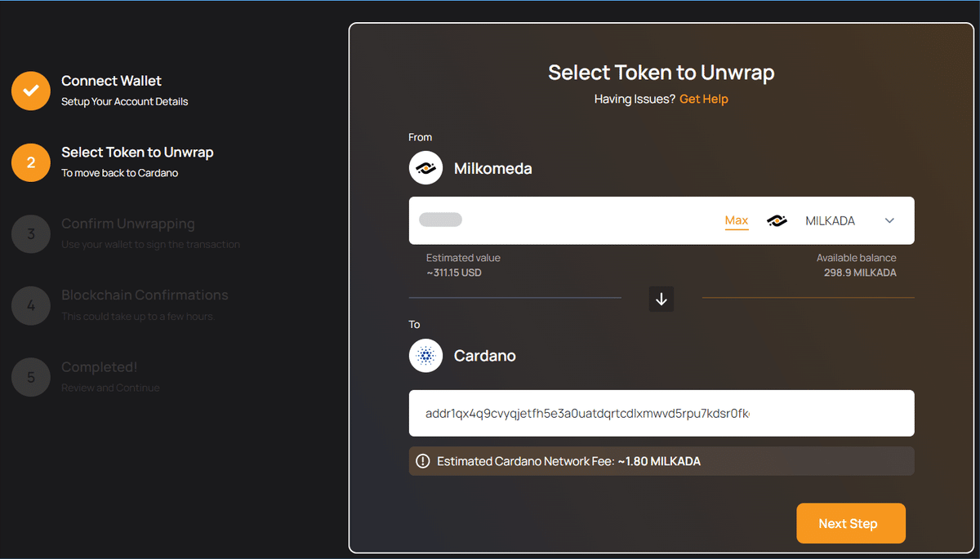Click the MILKADA token logo in amount field
Screen dimensions: 980x559
pos(777,220)
